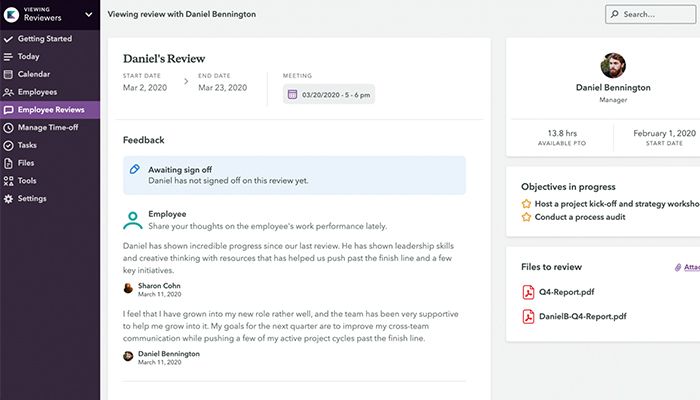Select the Tasks checkmark icon
The image size is (700, 400).
pyautogui.click(x=9, y=145)
